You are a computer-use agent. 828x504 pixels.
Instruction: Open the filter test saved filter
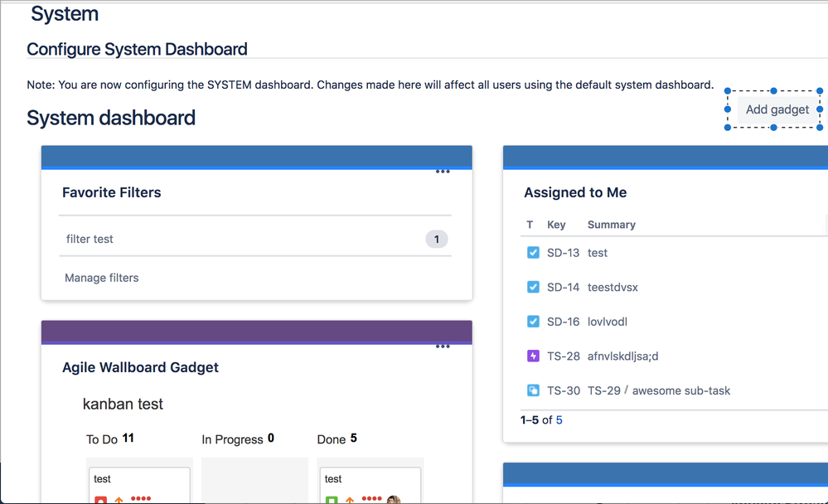point(90,239)
